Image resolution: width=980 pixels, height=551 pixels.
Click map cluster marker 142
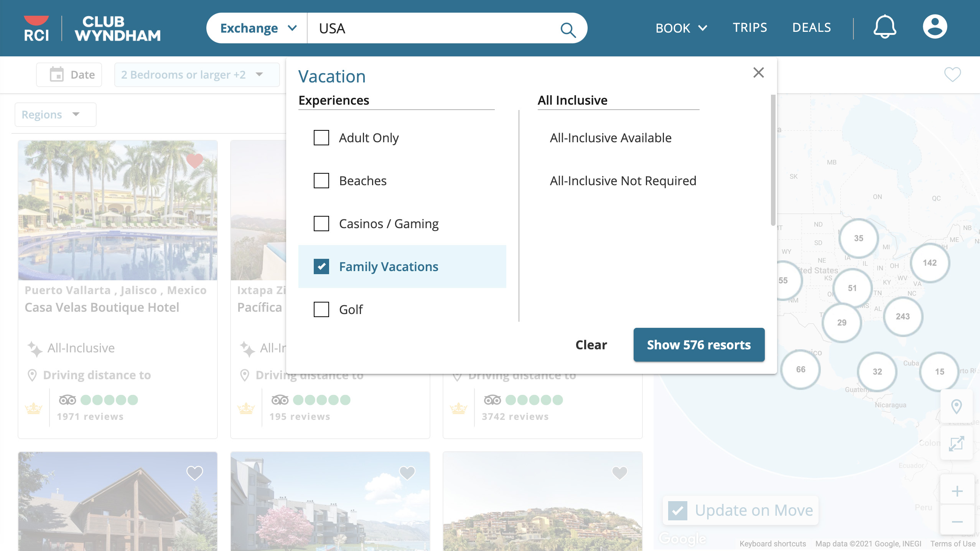coord(930,263)
